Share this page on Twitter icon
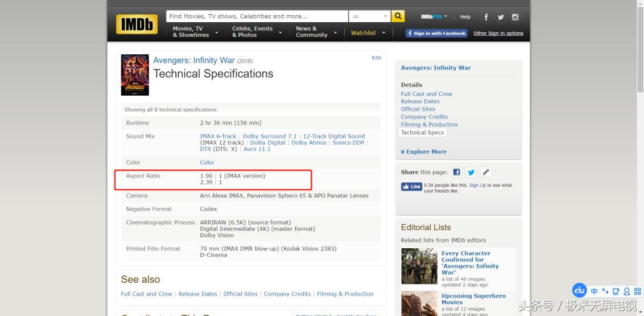 tap(471, 172)
